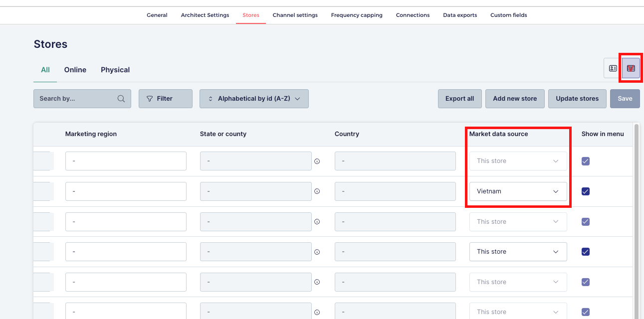Screen dimensions: 644x319
Task: Click Add new store
Action: pyautogui.click(x=515, y=99)
